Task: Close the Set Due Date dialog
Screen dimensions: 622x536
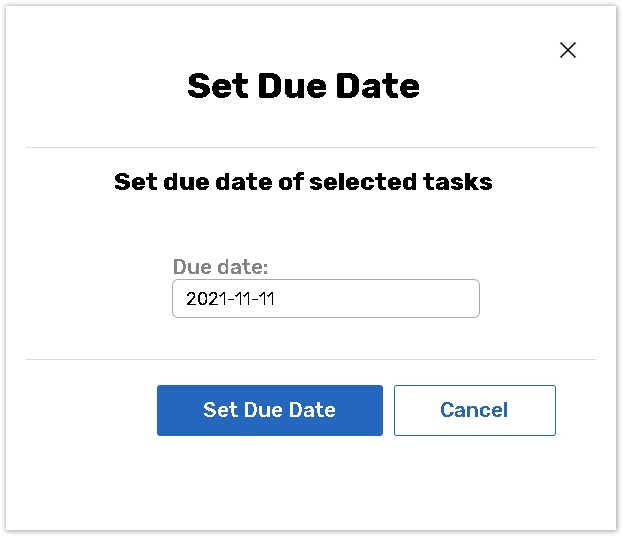Action: (568, 50)
